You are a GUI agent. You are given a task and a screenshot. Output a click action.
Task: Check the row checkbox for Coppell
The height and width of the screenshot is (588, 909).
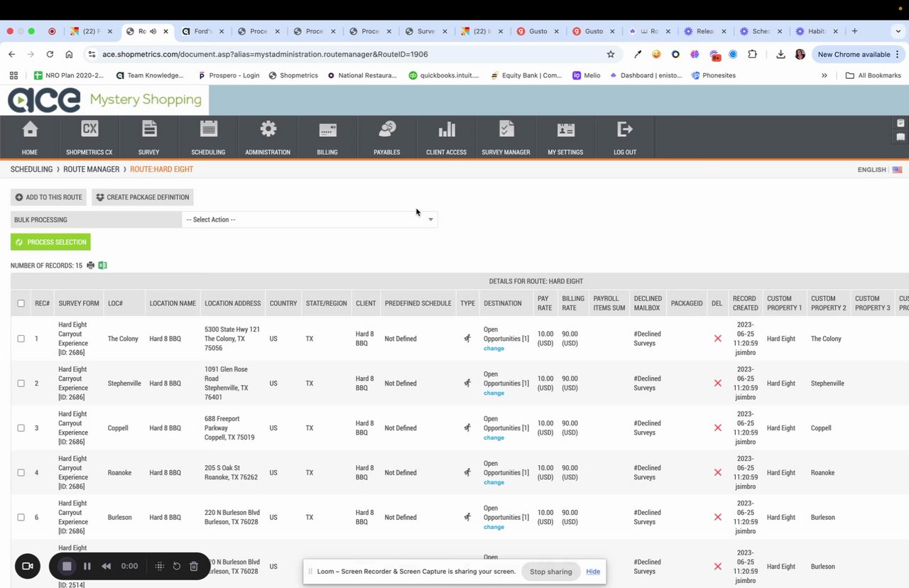(21, 428)
